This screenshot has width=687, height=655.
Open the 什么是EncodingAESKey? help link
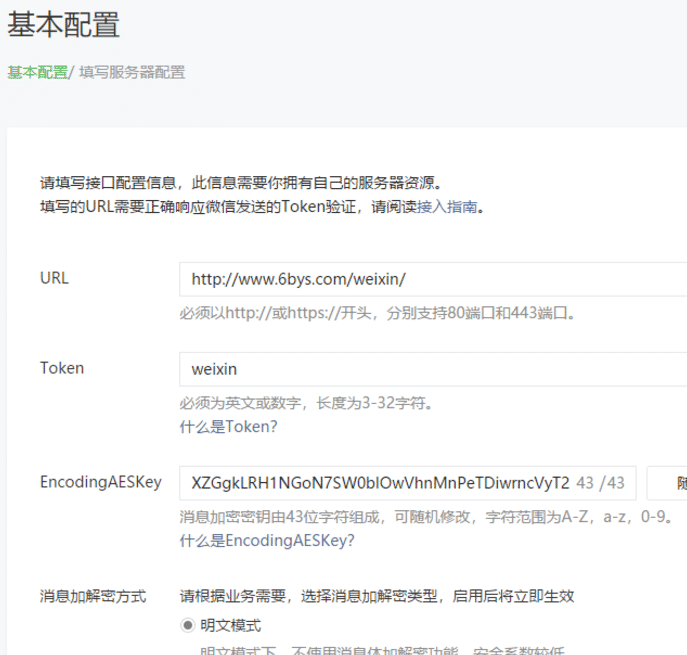tap(267, 540)
